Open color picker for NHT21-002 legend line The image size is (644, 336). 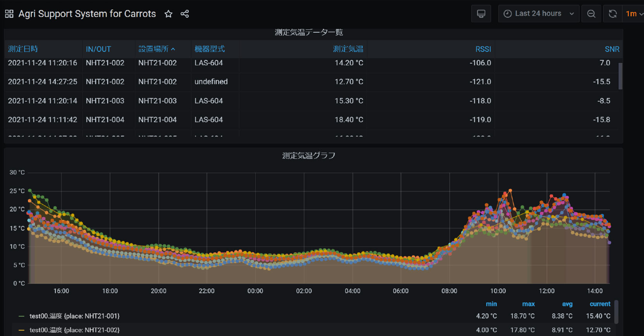21,330
